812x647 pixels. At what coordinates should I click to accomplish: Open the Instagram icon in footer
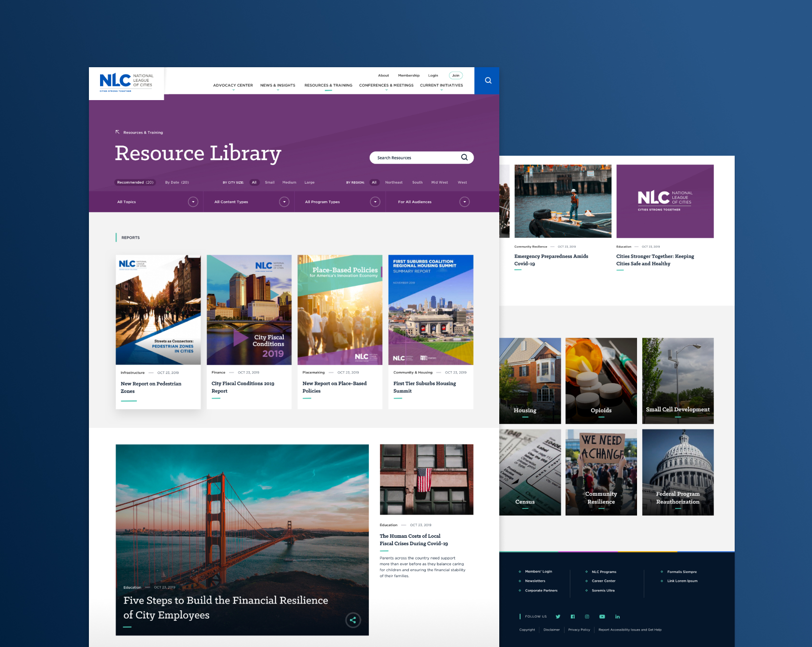coord(587,617)
